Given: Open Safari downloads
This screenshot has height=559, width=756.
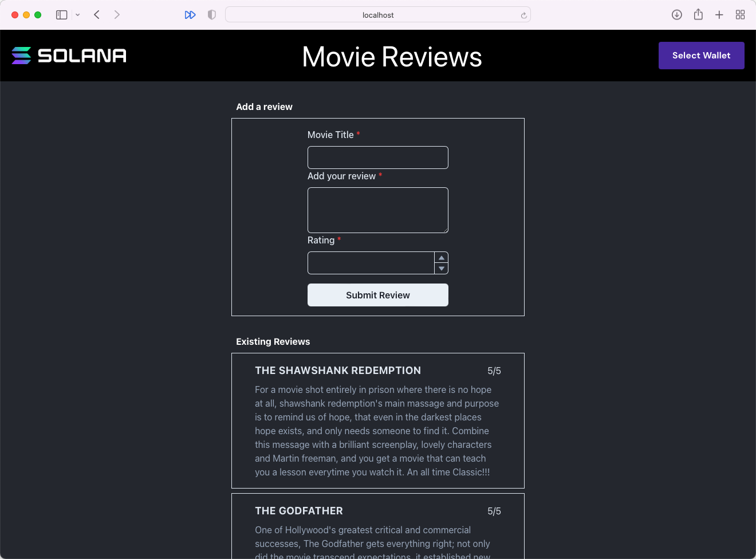Looking at the screenshot, I should pyautogui.click(x=676, y=14).
